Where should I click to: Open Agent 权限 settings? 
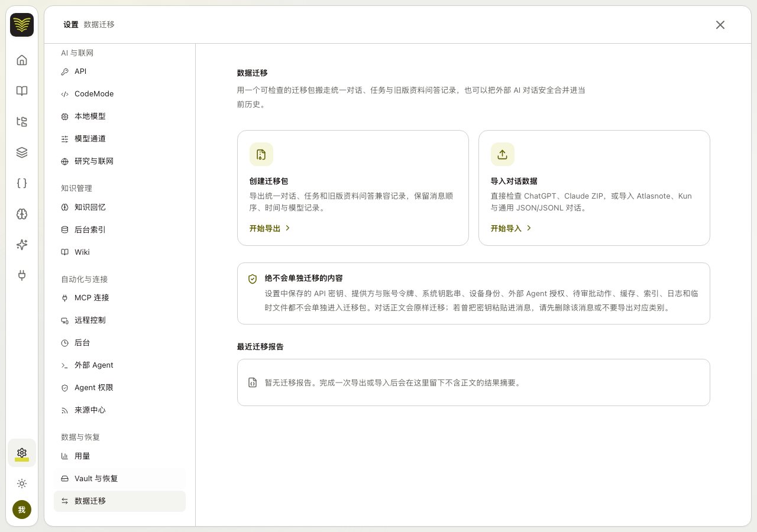pos(119,388)
